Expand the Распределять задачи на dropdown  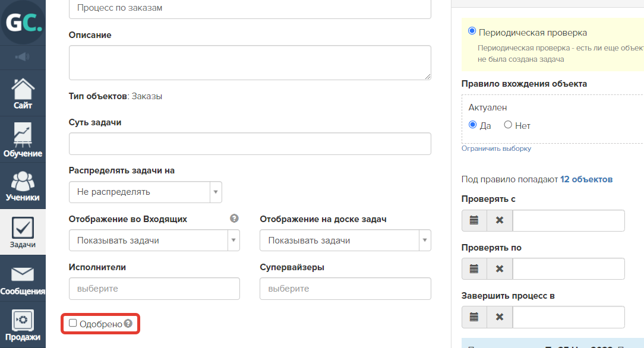point(145,192)
